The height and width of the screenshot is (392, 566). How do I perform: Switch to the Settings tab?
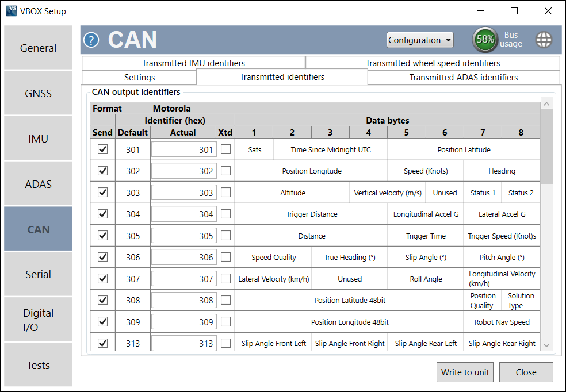pyautogui.click(x=139, y=77)
